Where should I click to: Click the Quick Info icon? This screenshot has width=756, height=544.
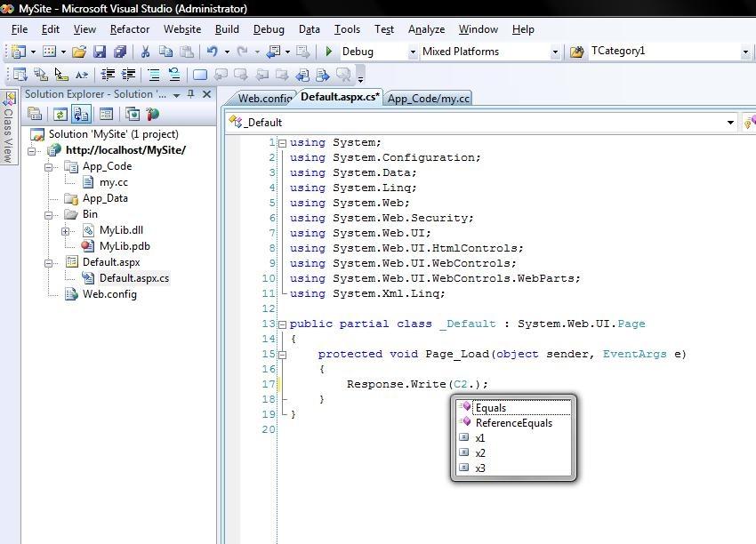[x=61, y=75]
